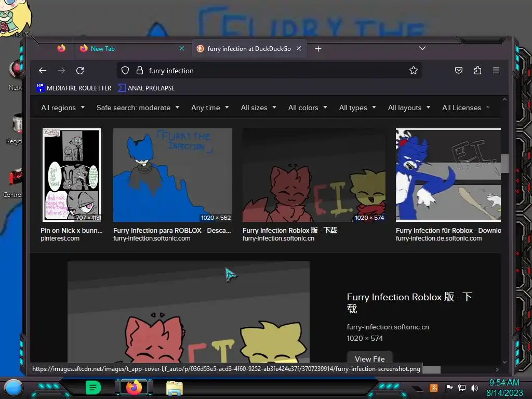Open the Recycle Bin desktop icon
532x399 pixels.
pyautogui.click(x=15, y=127)
